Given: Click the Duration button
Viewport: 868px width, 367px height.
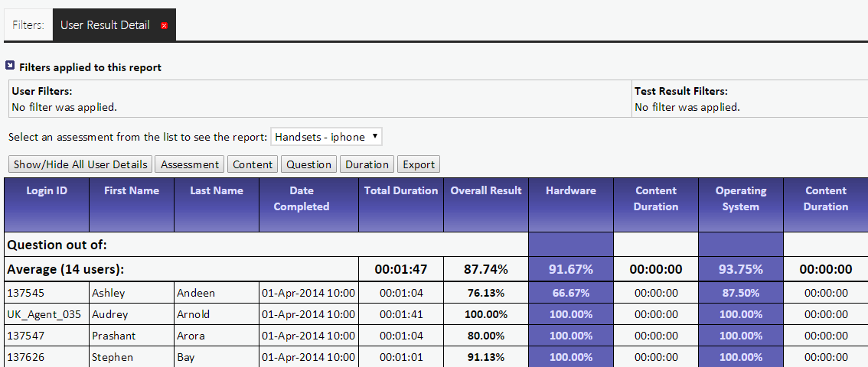Looking at the screenshot, I should [367, 164].
